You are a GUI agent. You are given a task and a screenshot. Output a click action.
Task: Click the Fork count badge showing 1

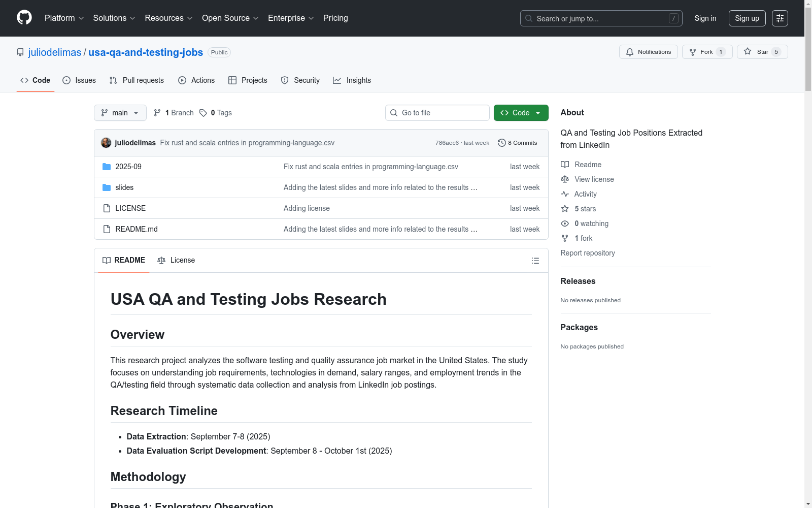coord(721,52)
